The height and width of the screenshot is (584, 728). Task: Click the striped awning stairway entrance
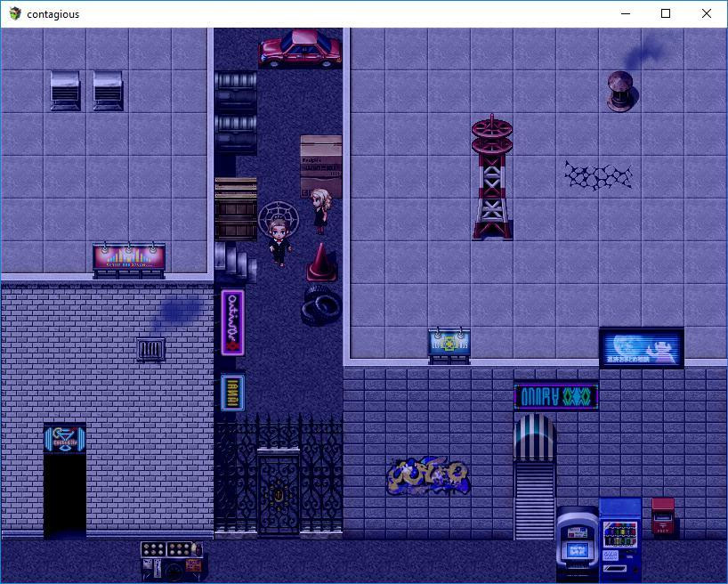point(534,476)
